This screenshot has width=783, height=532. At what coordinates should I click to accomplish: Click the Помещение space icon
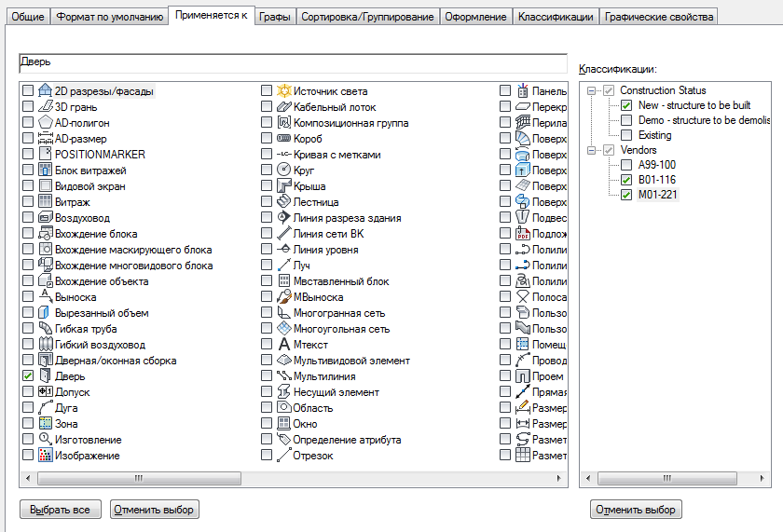pyautogui.click(x=523, y=345)
